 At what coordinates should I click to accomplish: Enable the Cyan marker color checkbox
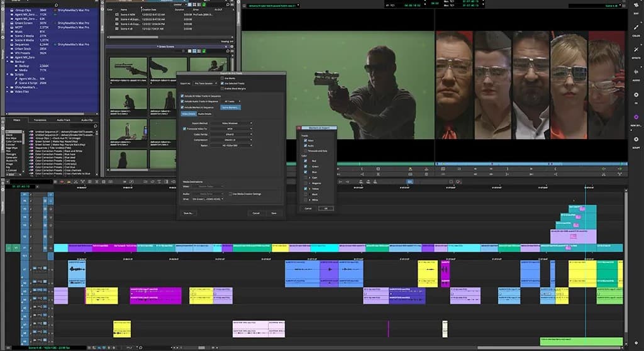[x=306, y=177]
